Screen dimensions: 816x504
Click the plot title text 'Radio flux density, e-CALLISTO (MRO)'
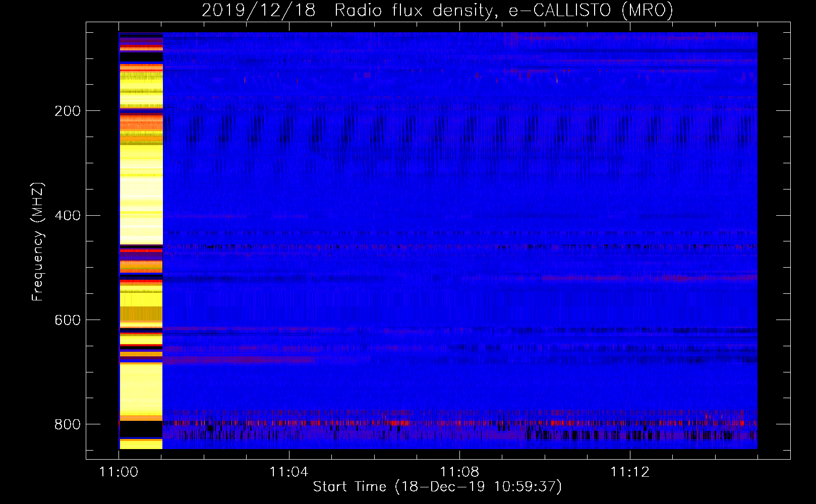[x=504, y=10]
